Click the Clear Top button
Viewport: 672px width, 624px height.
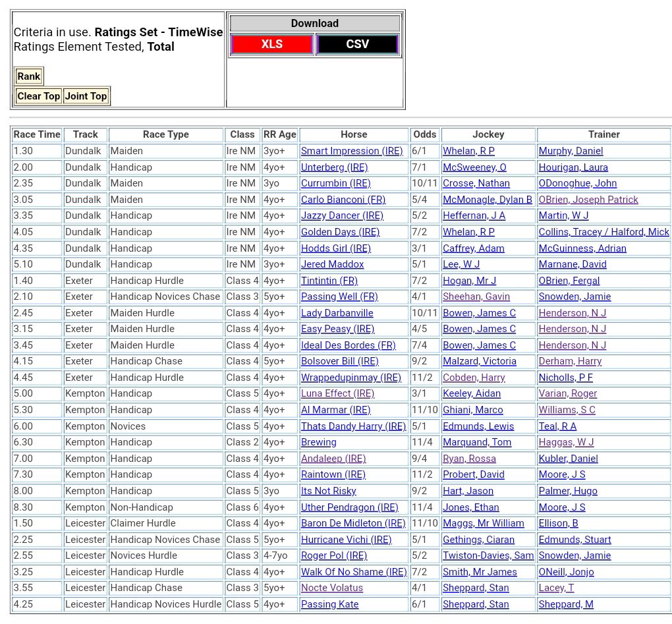point(38,96)
